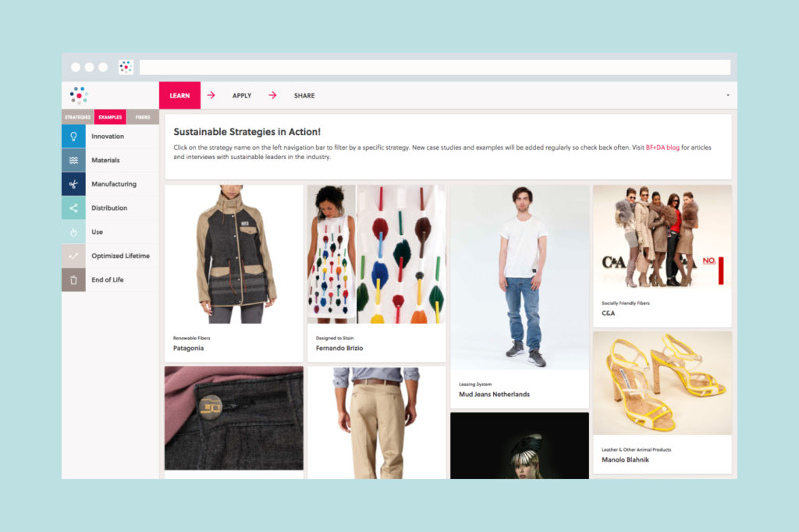799x532 pixels.
Task: Open the small dropdown at top right corner
Action: point(728,95)
